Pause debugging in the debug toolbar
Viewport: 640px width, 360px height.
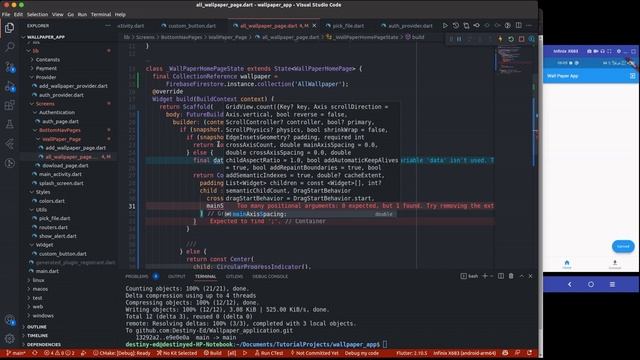[x=459, y=39]
